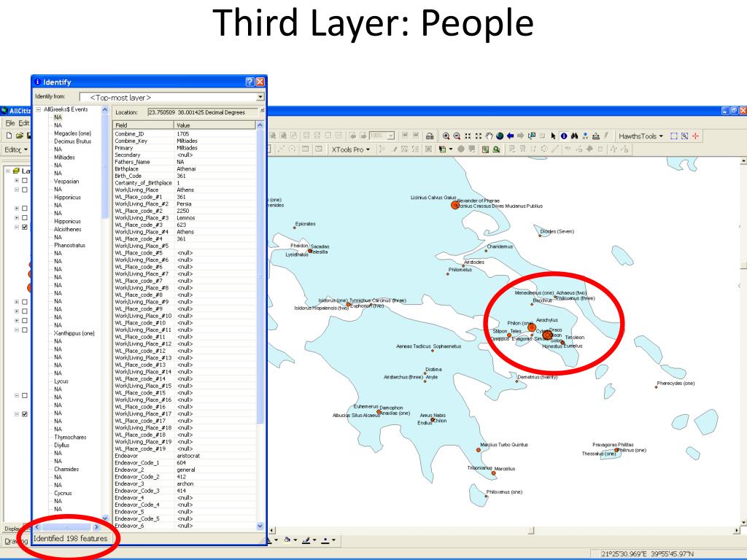The height and width of the screenshot is (560, 747).
Task: Create a new map document
Action: [9, 136]
